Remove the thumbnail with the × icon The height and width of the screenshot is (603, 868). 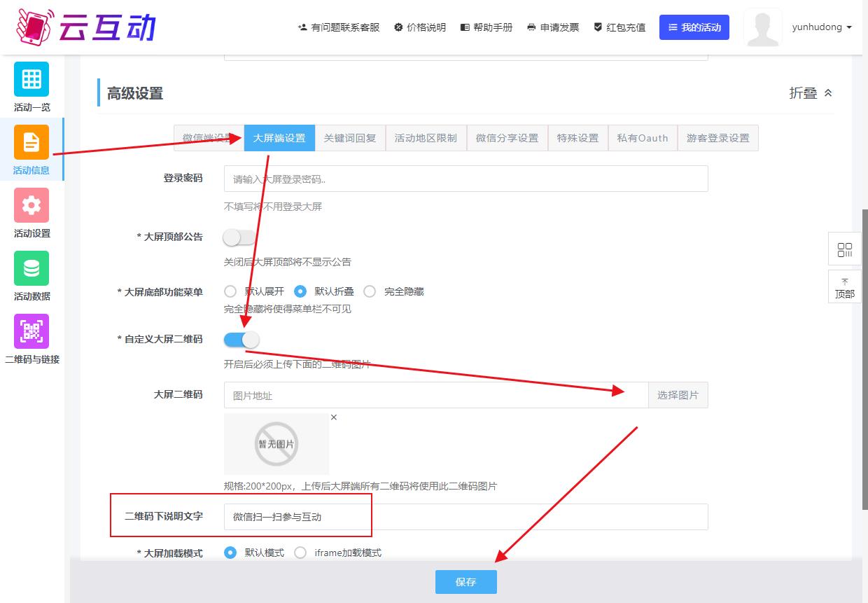point(334,417)
